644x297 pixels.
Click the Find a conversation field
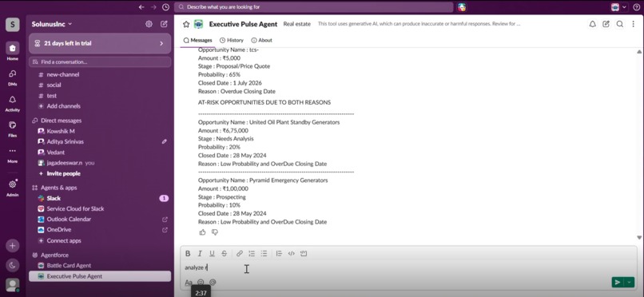[x=100, y=62]
